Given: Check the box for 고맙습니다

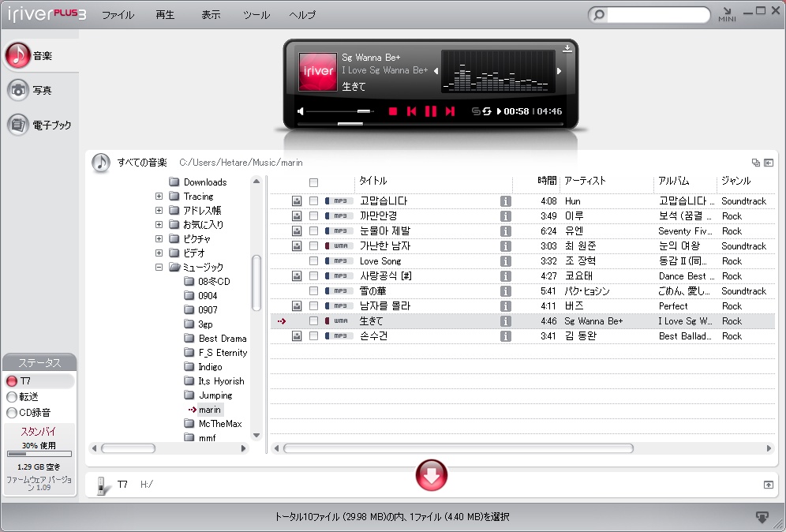Looking at the screenshot, I should point(314,201).
